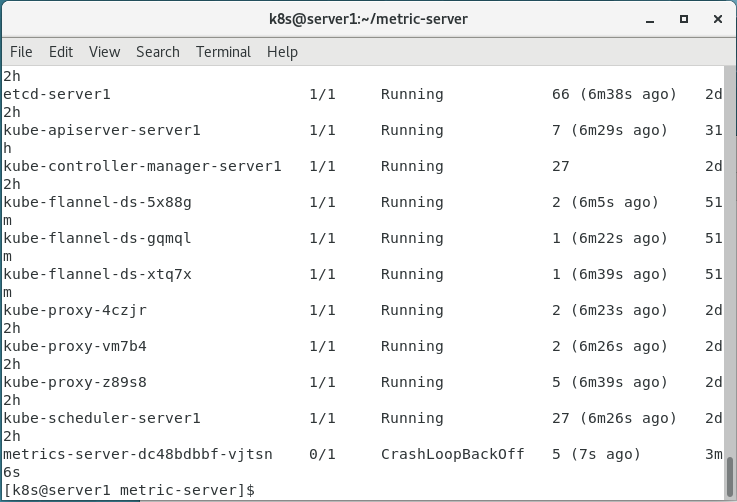The width and height of the screenshot is (737, 502).
Task: Click the etcd-server1 pod name
Action: [x=57, y=94]
